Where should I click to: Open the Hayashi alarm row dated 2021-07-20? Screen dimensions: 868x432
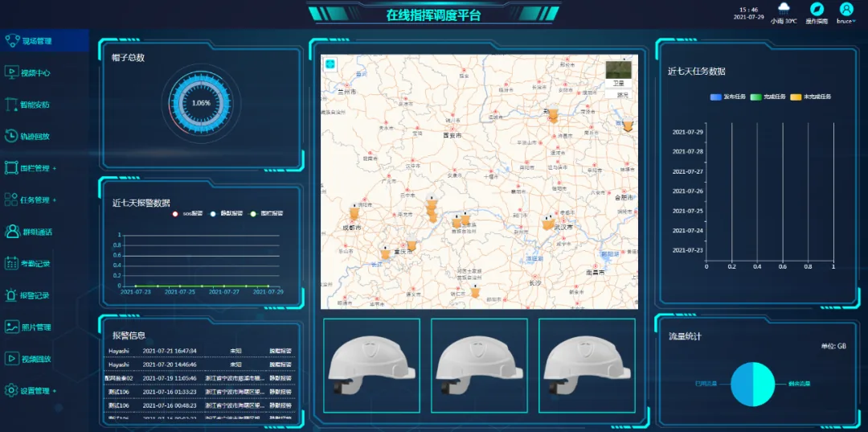200,365
